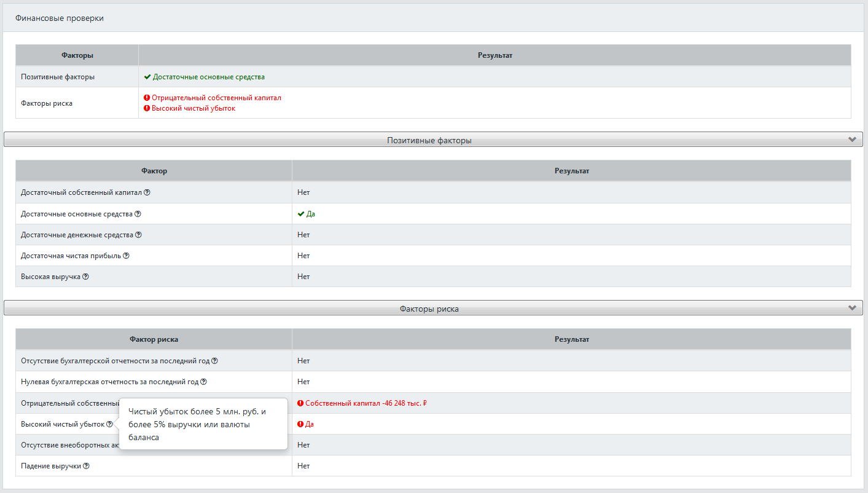868x493 pixels.
Task: Collapse the Позитивные факторы section bar
Action: click(429, 140)
